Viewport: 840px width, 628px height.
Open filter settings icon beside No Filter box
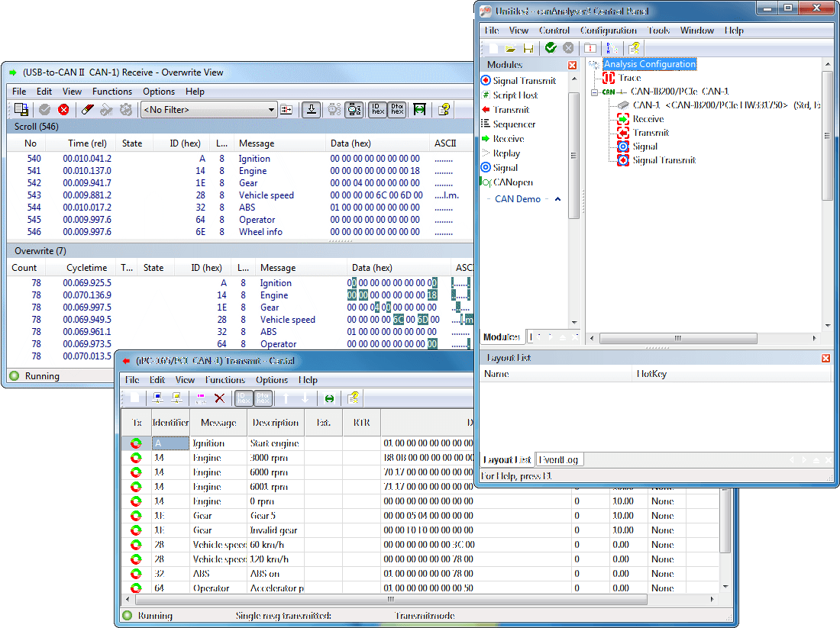pos(286,110)
